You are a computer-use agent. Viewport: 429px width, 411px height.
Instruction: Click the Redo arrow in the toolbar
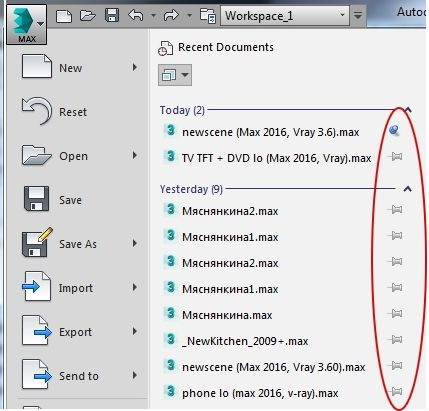[171, 15]
